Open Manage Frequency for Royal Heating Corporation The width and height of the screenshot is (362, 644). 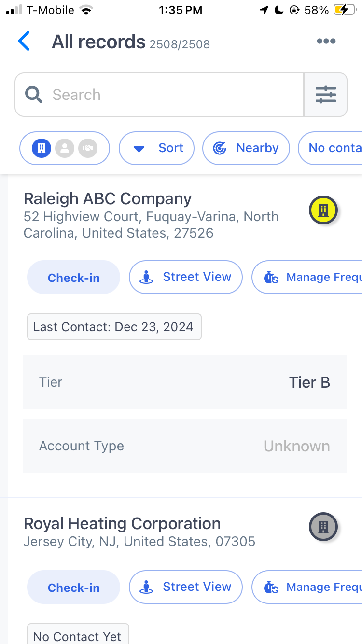pyautogui.click(x=307, y=587)
